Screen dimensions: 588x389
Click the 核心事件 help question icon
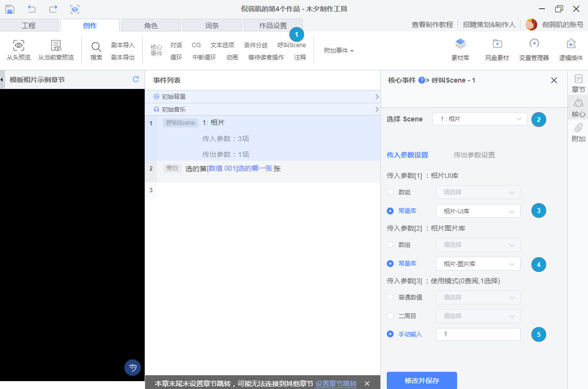pos(422,80)
